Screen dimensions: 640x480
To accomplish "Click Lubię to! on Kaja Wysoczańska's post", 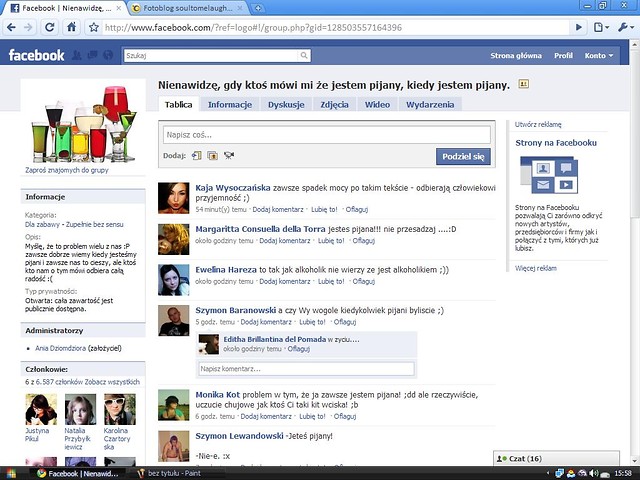I will 324,209.
